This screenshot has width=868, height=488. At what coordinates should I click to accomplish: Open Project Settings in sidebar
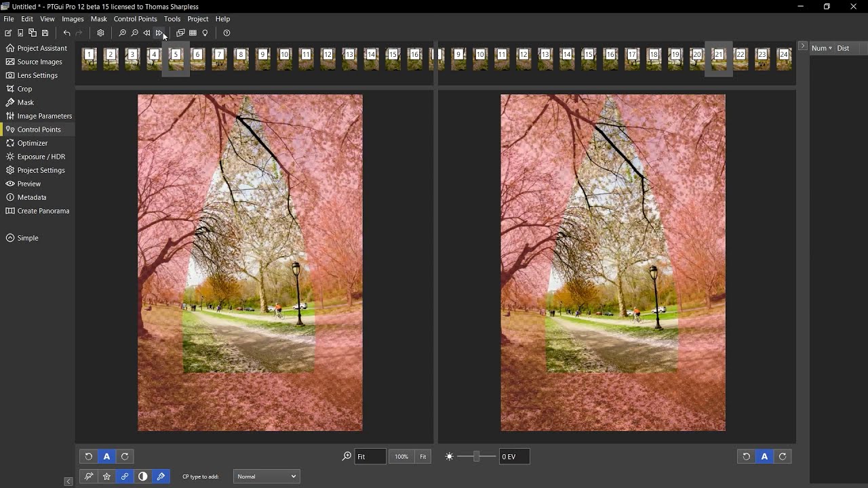point(37,170)
